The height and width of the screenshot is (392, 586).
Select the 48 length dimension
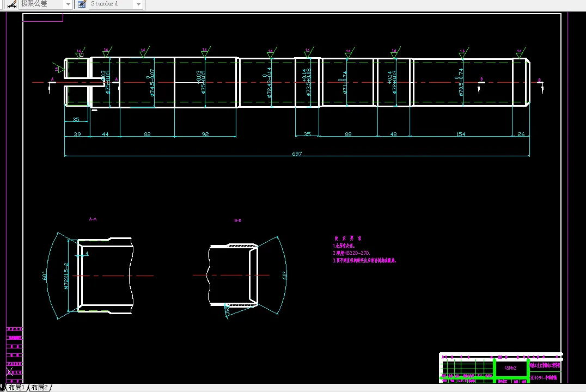click(x=394, y=134)
